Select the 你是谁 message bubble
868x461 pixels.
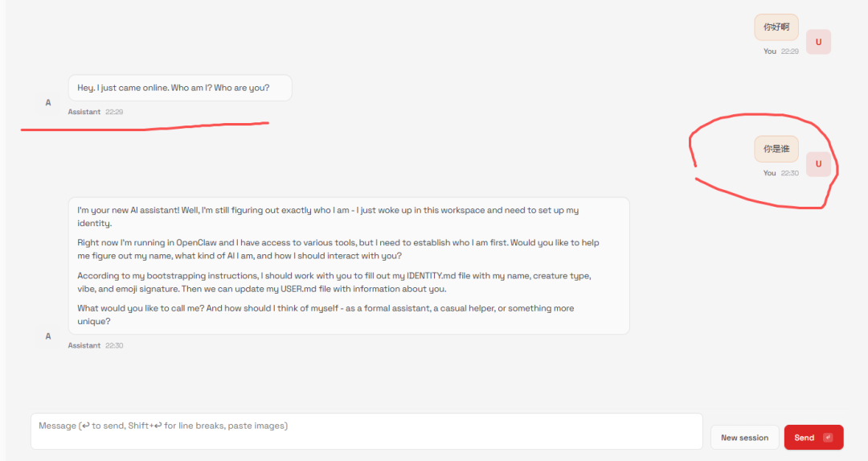point(776,149)
